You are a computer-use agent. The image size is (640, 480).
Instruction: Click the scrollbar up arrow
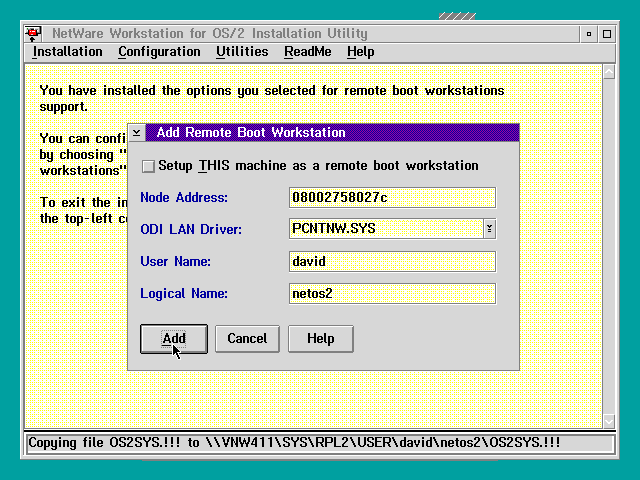(609, 72)
